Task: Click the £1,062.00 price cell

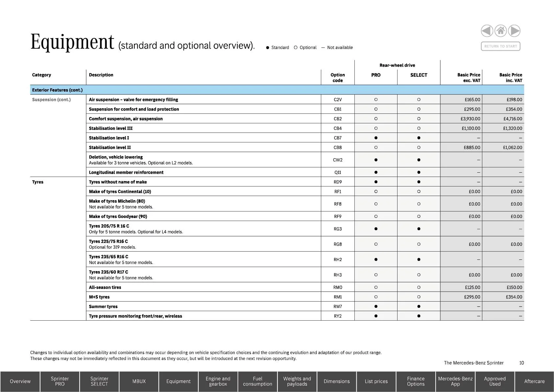Action: [503, 147]
